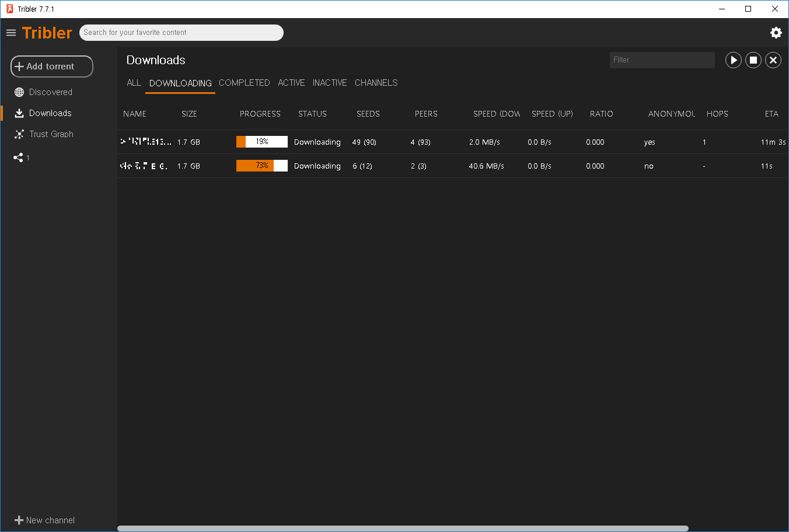The width and height of the screenshot is (789, 532).
Task: Click the 19% progress bar
Action: point(262,142)
